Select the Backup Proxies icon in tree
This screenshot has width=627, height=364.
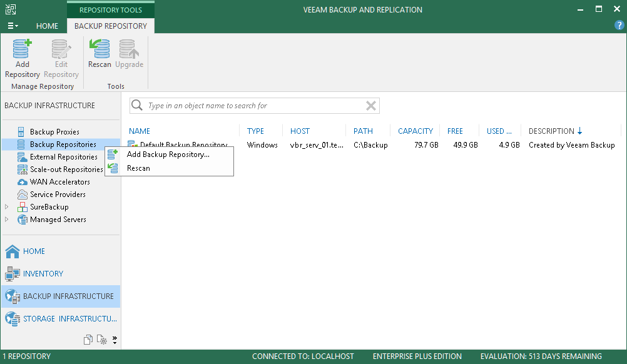click(21, 132)
